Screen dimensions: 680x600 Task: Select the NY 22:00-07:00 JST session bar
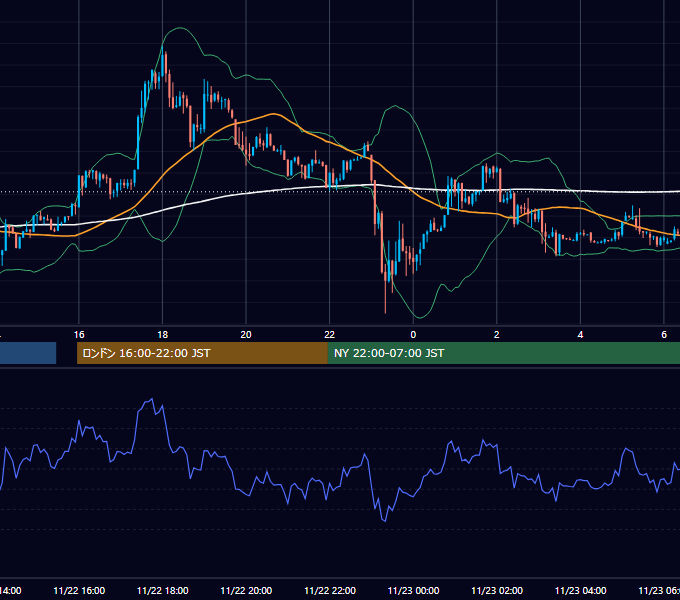click(503, 353)
